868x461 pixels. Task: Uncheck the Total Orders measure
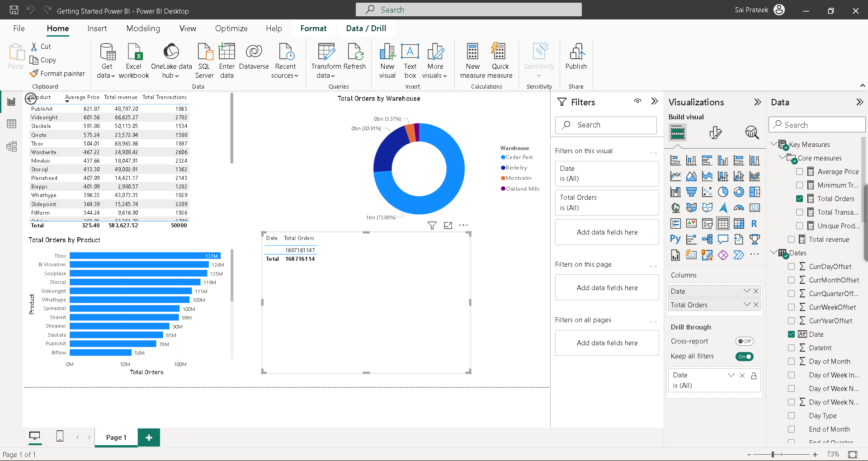799,199
